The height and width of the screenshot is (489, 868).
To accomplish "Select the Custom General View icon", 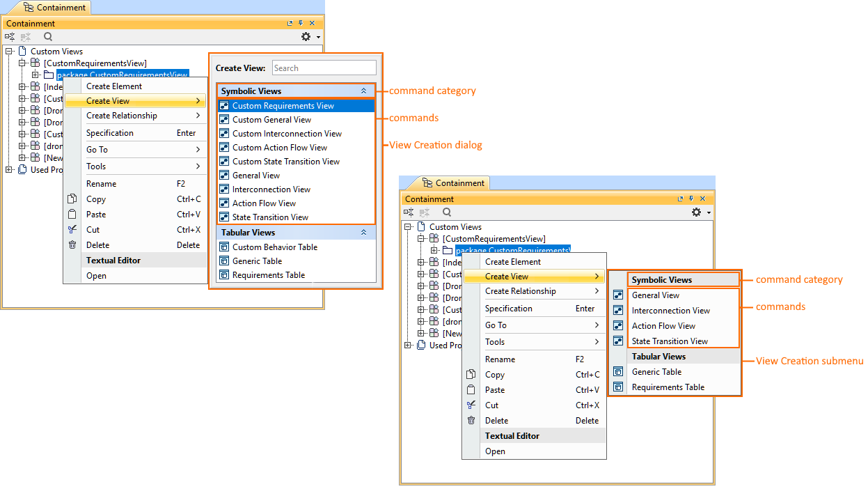I will [x=224, y=120].
